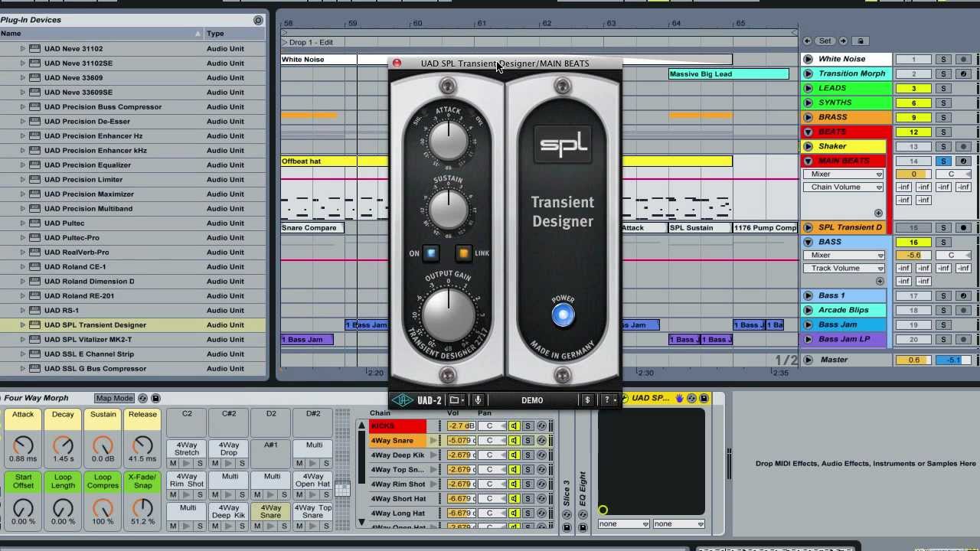
Task: Click the plus icon under Chain Volume
Action: (x=878, y=214)
